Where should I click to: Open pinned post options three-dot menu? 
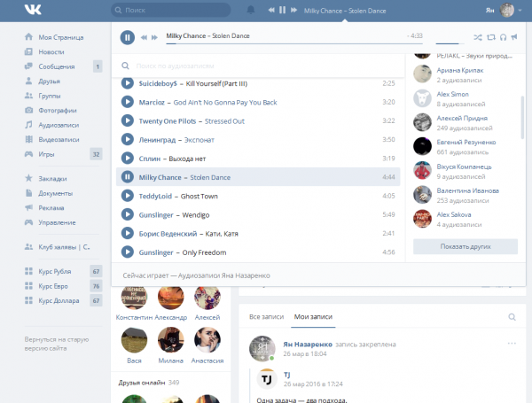coord(512,343)
